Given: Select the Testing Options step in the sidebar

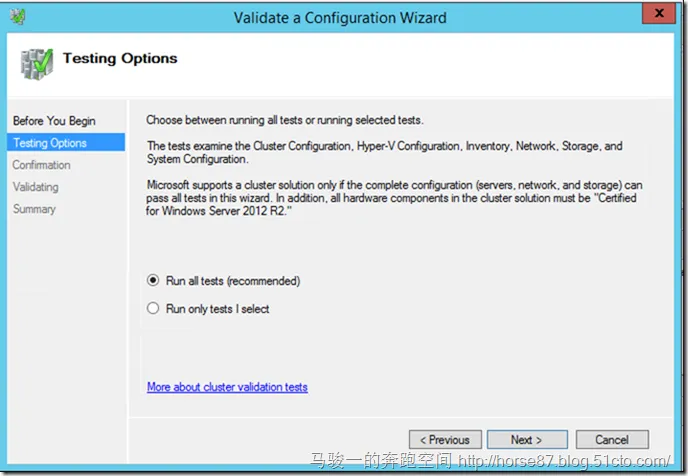Looking at the screenshot, I should [50, 143].
